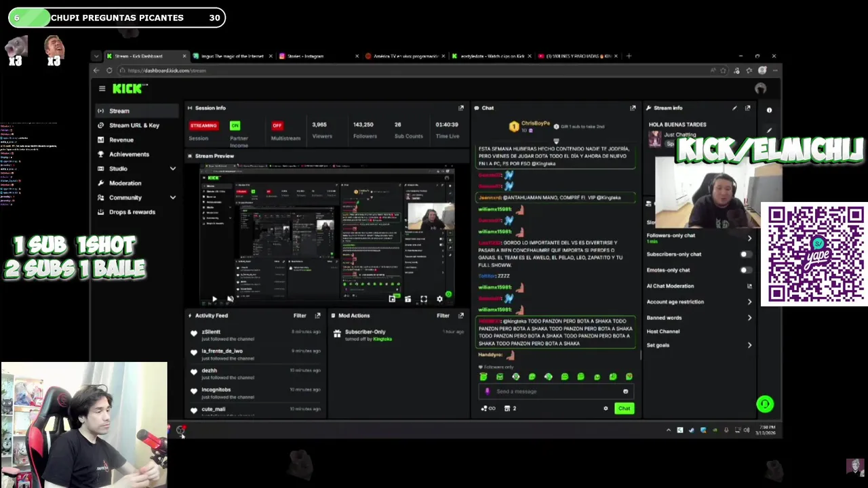Open Stream URL & Key page
This screenshot has height=488, width=868.
coord(136,125)
